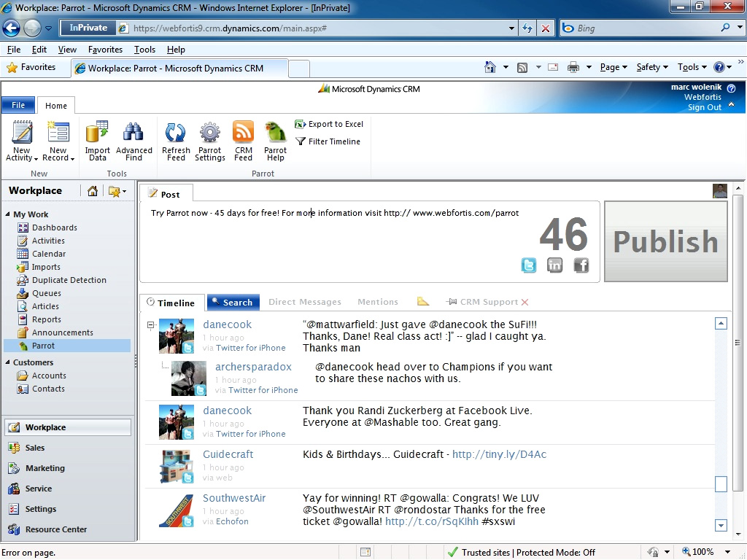Open the Search tab

tap(233, 303)
